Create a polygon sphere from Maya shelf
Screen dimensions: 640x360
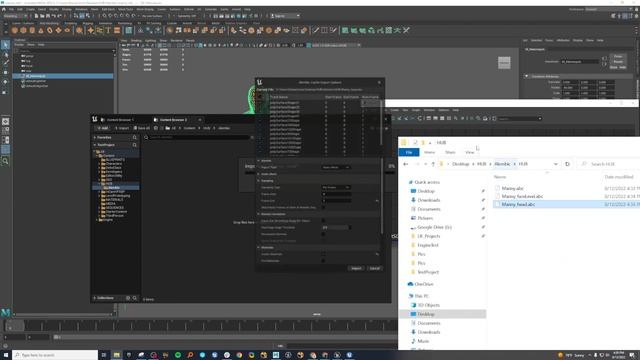tap(15, 30)
